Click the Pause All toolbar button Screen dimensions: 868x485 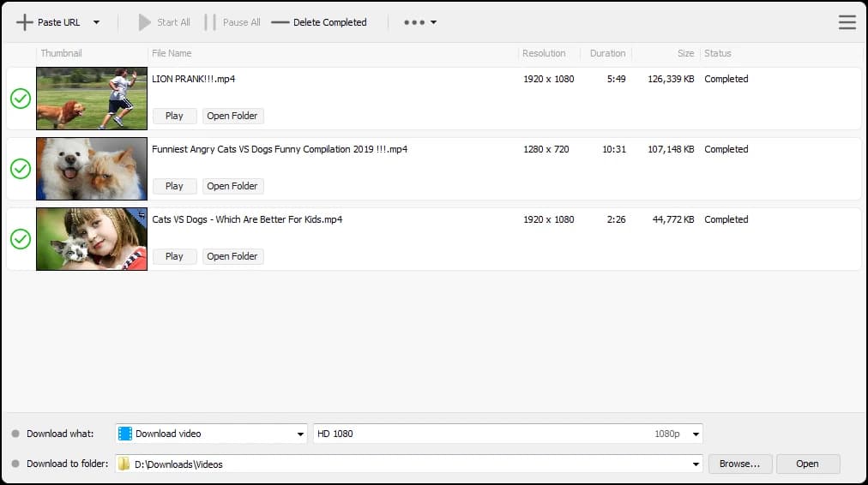(x=232, y=22)
